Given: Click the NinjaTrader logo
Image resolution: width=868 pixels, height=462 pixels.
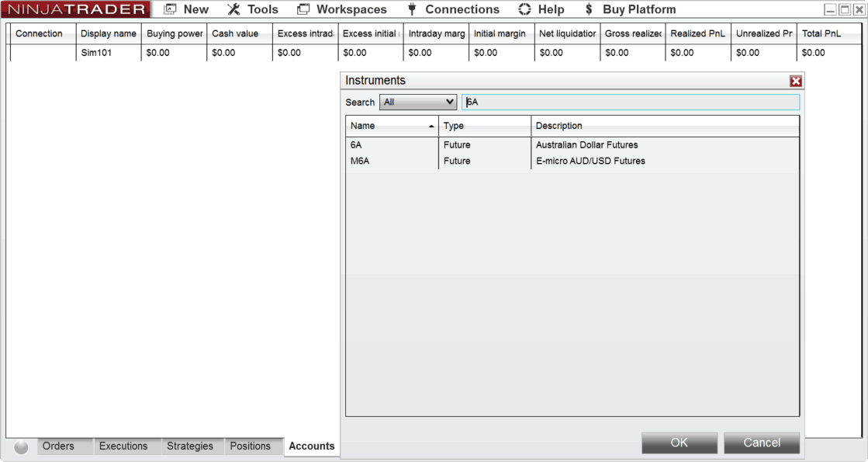Looking at the screenshot, I should (x=76, y=9).
